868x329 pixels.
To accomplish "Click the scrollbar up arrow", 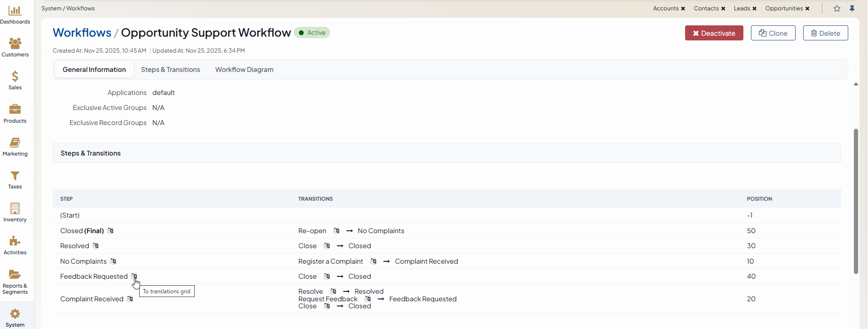I will pyautogui.click(x=856, y=84).
